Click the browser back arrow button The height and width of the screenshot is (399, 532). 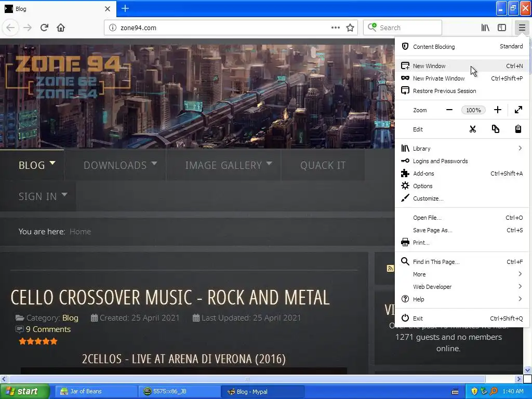tap(10, 28)
